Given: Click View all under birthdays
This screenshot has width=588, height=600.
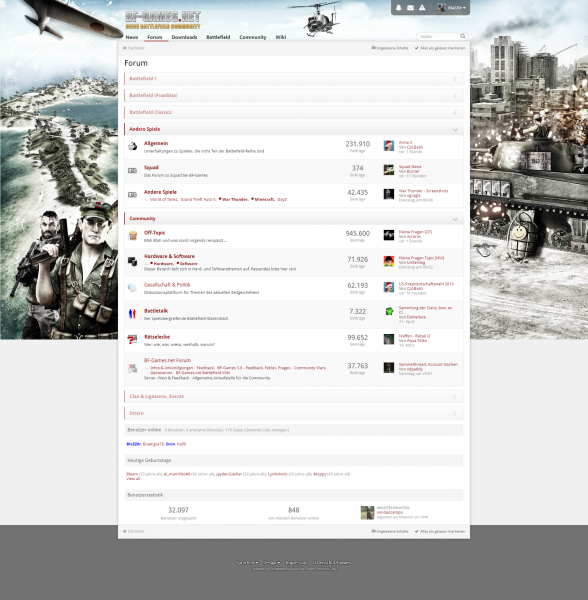Looking at the screenshot, I should (133, 478).
